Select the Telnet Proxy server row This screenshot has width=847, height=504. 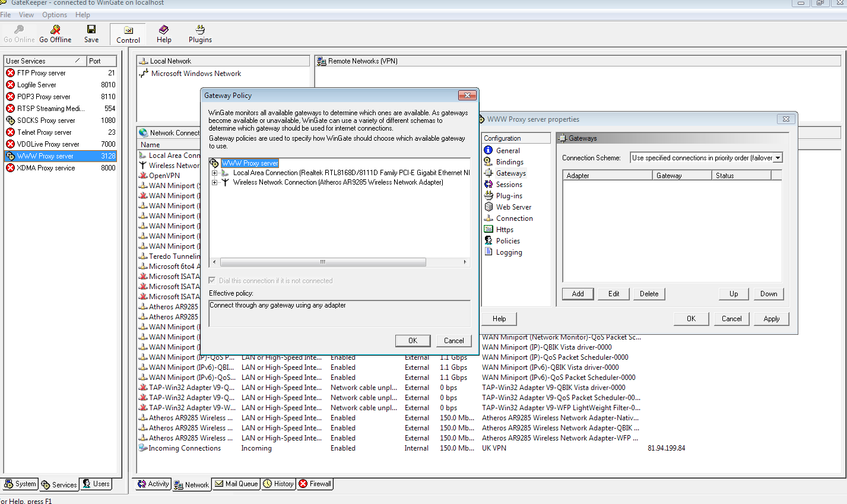[61, 132]
